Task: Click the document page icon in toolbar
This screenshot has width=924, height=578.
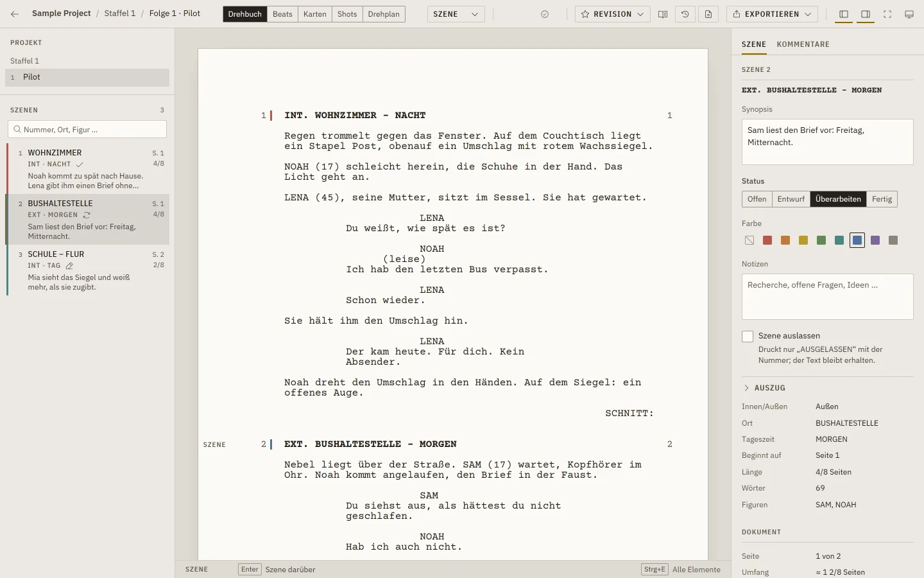Action: (708, 14)
